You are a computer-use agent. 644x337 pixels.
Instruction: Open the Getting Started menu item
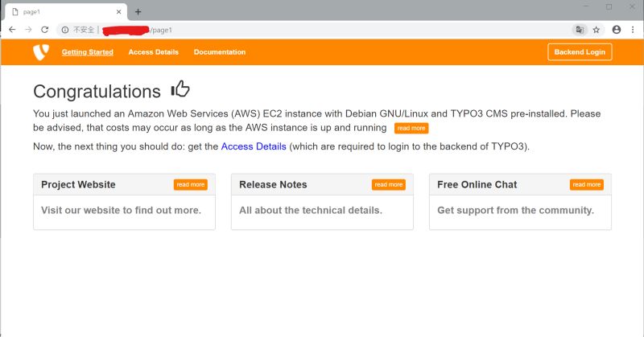[x=88, y=52]
